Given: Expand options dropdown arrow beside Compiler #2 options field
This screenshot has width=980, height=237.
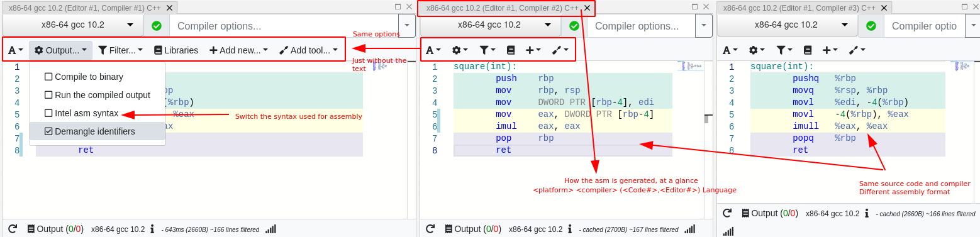Looking at the screenshot, I should pos(704,26).
